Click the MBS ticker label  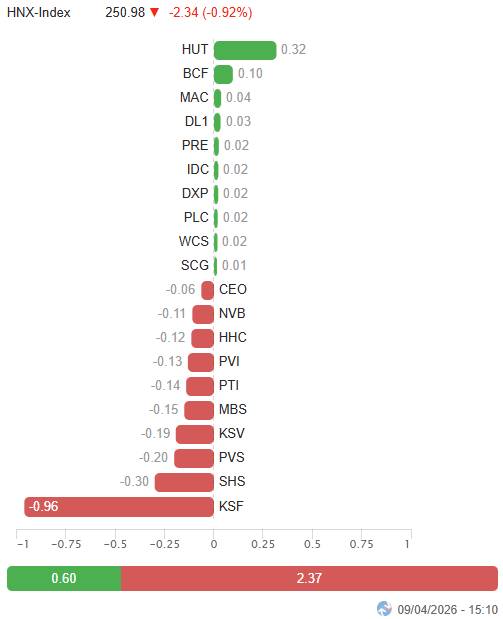pos(233,409)
